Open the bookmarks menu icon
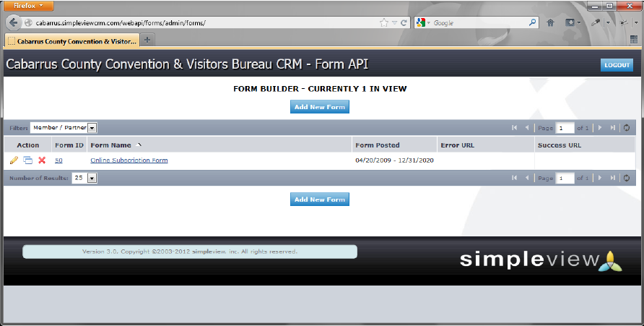 click(x=570, y=23)
